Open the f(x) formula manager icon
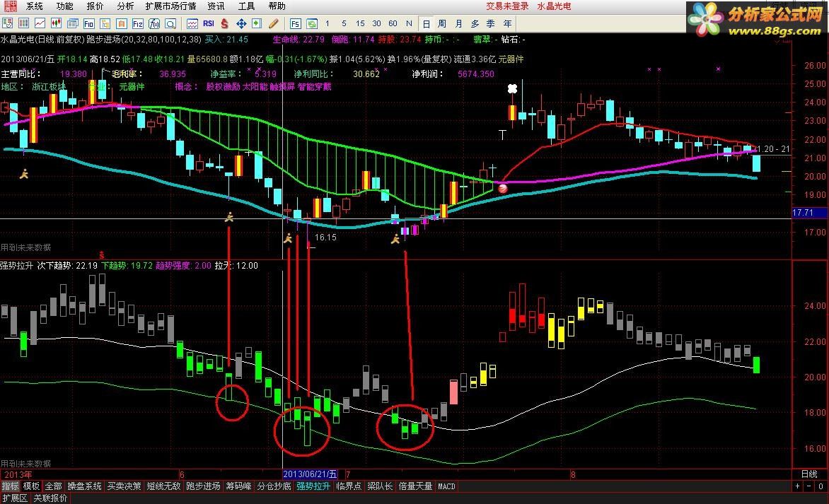The image size is (829, 504). [154, 23]
